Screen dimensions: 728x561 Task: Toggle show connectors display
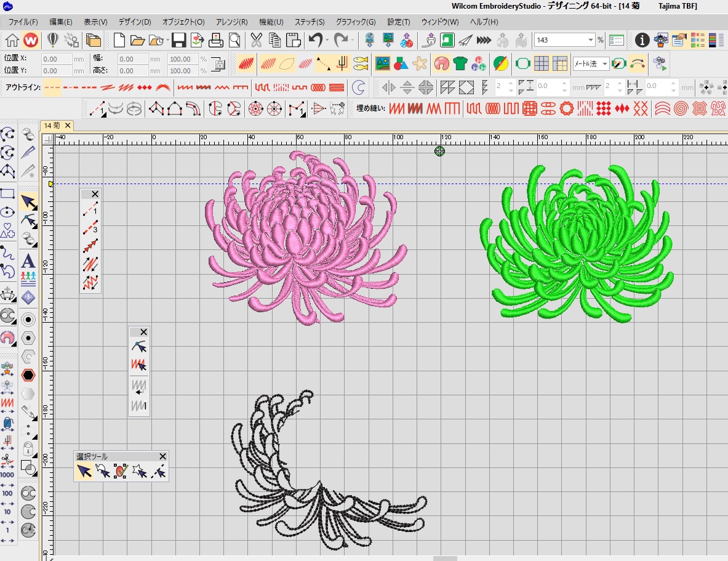click(x=324, y=63)
